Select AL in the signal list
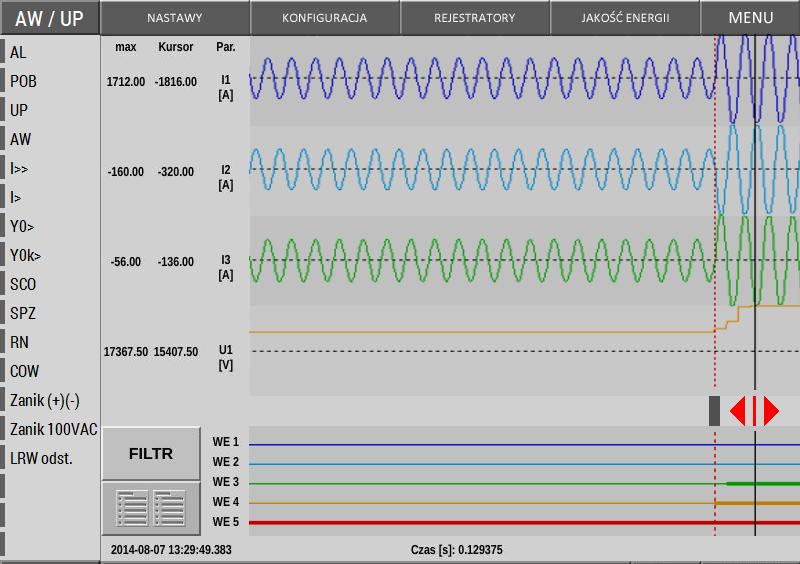Screen dimensions: 800x564 point(18,52)
